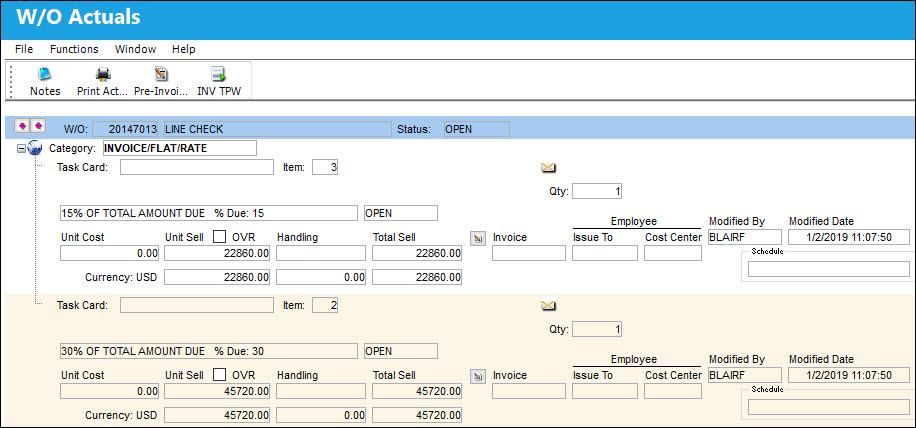Click the Invoice field of Item 3

529,253
